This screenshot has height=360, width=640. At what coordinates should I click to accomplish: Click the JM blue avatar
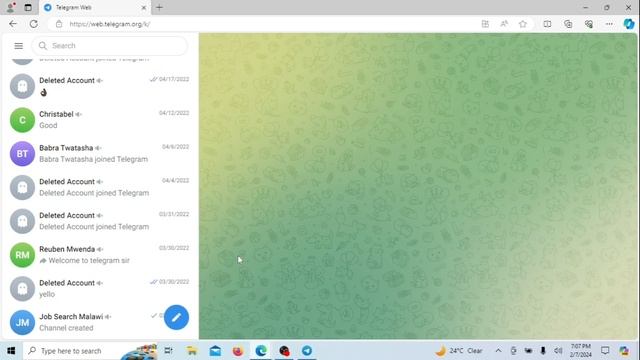click(22, 322)
